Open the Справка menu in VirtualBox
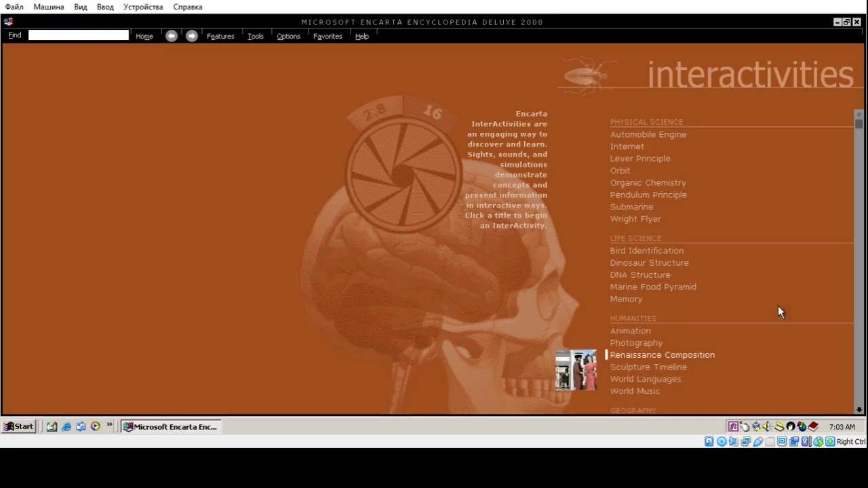This screenshot has width=868, height=488. coord(188,7)
